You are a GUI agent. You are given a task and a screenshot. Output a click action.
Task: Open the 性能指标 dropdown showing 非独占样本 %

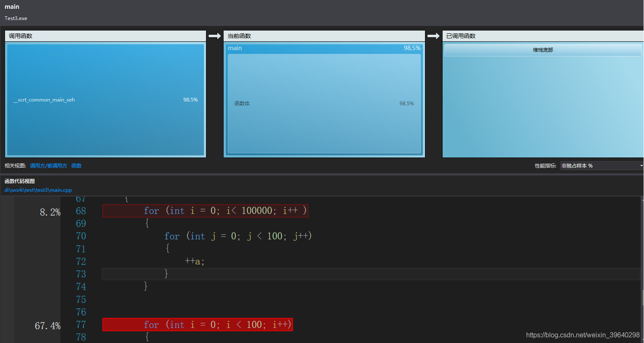[x=602, y=166]
